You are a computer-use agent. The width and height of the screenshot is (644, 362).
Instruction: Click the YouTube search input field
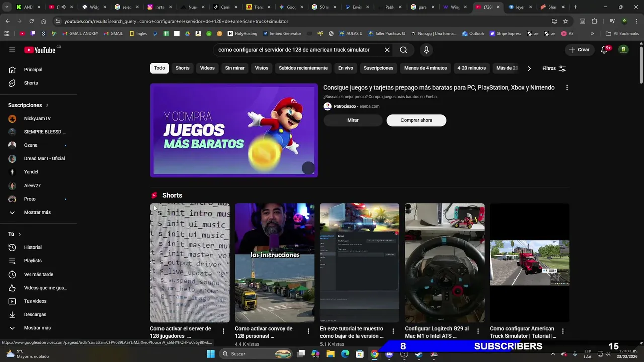(x=297, y=50)
